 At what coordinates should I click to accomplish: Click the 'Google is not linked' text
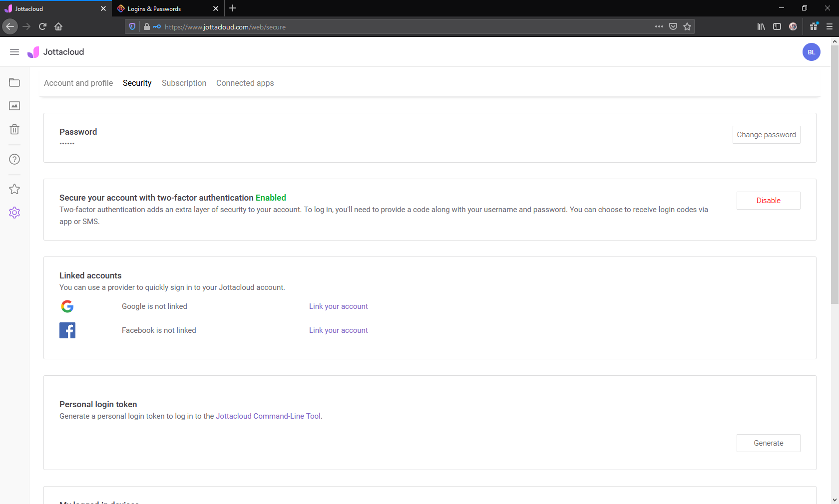click(154, 306)
